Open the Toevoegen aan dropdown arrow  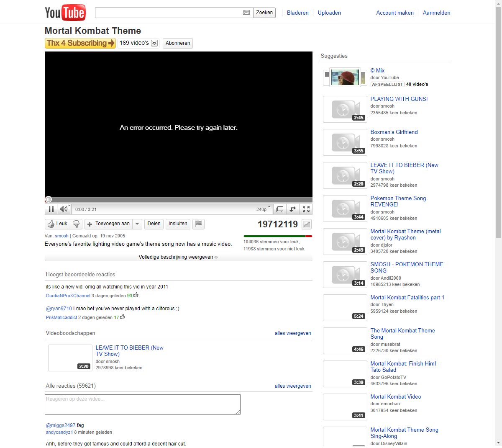tap(137, 224)
